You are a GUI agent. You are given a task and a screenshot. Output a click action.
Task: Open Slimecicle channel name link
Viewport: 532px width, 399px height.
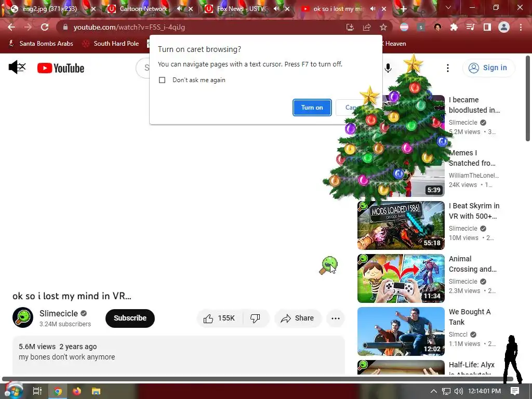(59, 313)
